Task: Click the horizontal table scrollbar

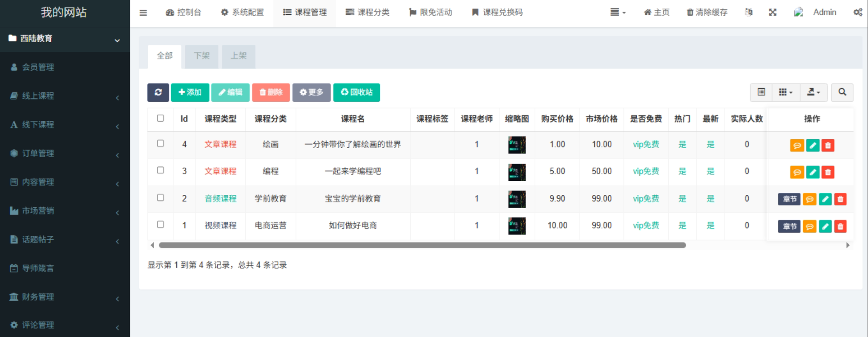Action: coord(422,245)
